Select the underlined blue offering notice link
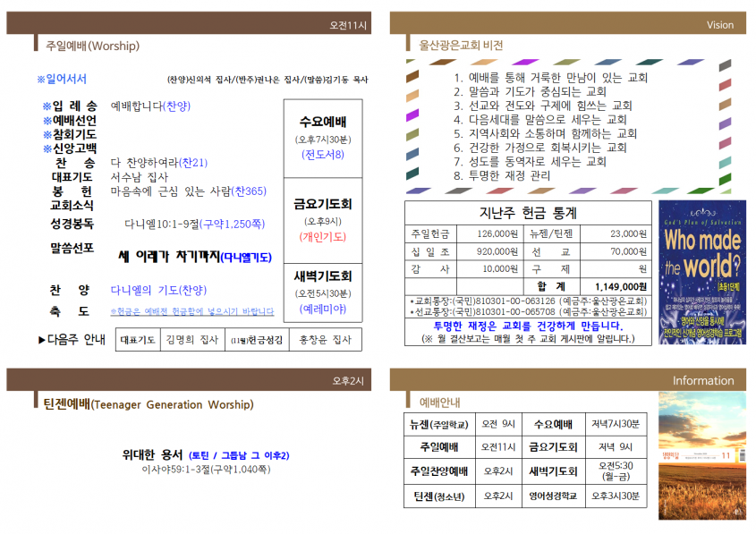Viewport: 756px width, 534px height. (191, 311)
